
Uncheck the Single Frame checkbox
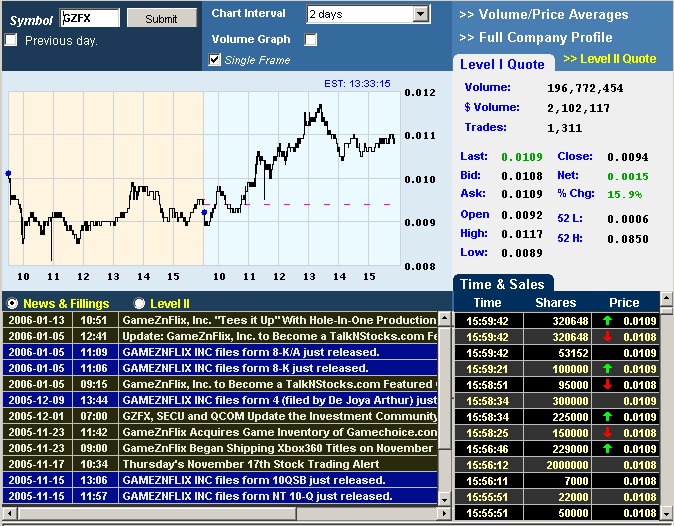point(215,60)
